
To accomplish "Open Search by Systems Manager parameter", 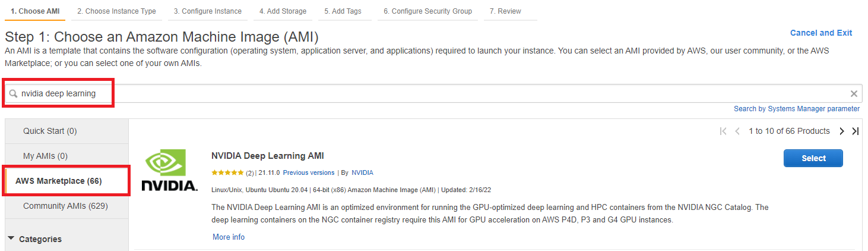I will (x=796, y=109).
